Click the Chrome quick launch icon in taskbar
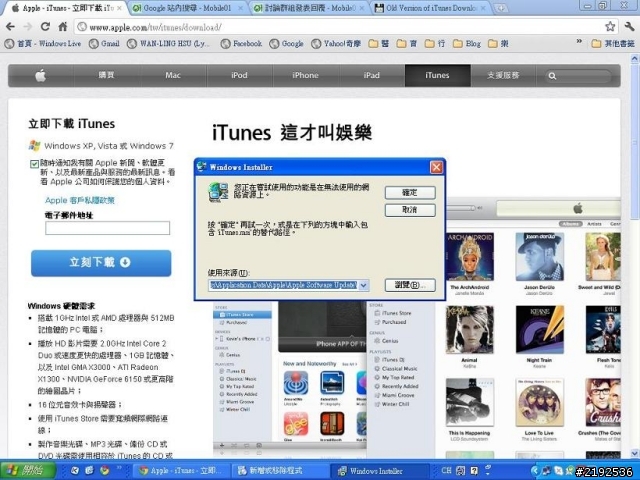This screenshot has width=640, height=480. (x=105, y=470)
